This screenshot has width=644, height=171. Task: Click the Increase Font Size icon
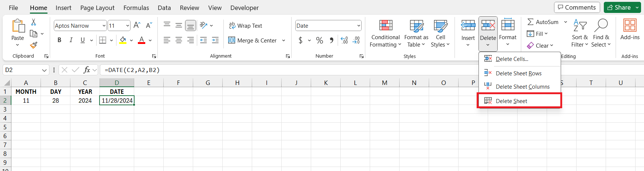137,25
